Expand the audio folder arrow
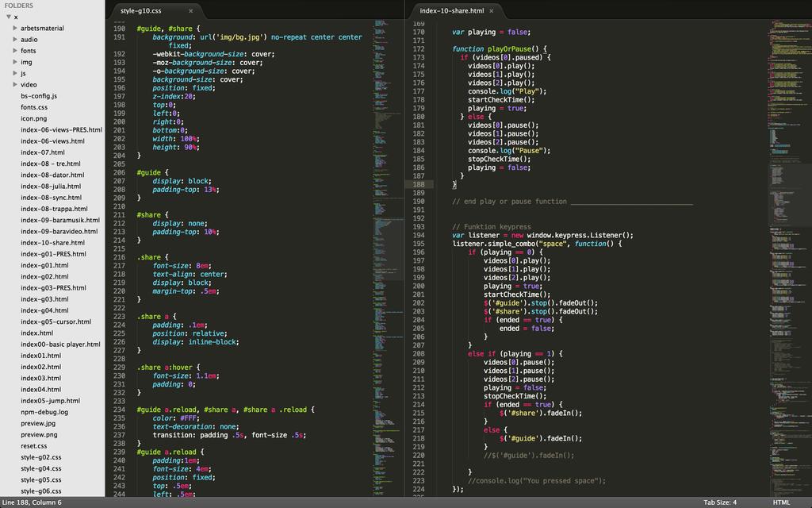Viewport: 812px width, 508px height. tap(15, 40)
